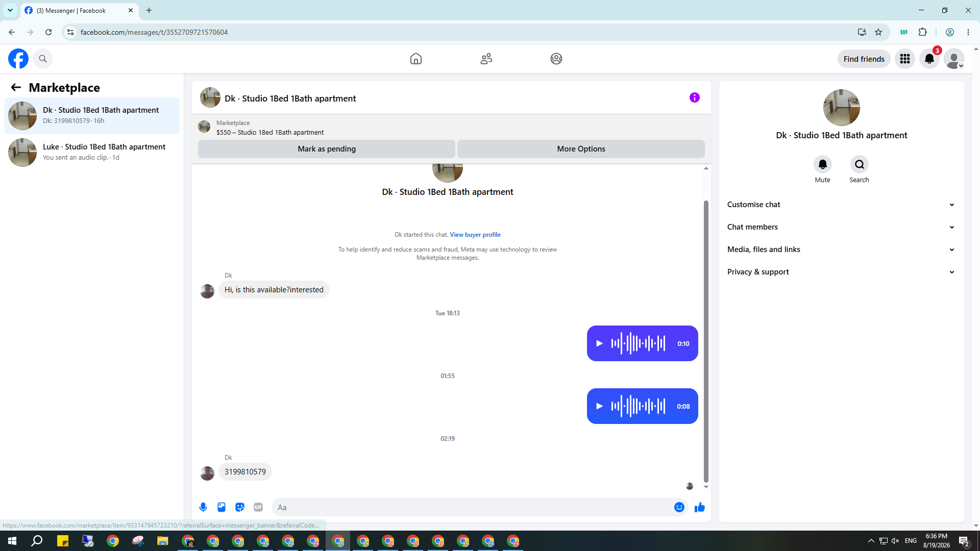Mute this chat with bell icon
The width and height of the screenshot is (980, 551).
click(x=823, y=164)
